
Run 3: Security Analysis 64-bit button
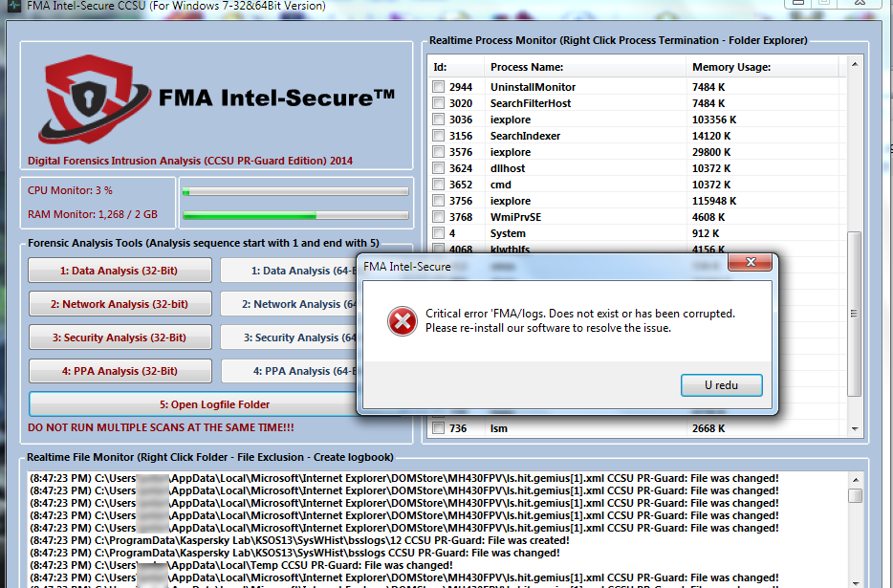coord(289,338)
